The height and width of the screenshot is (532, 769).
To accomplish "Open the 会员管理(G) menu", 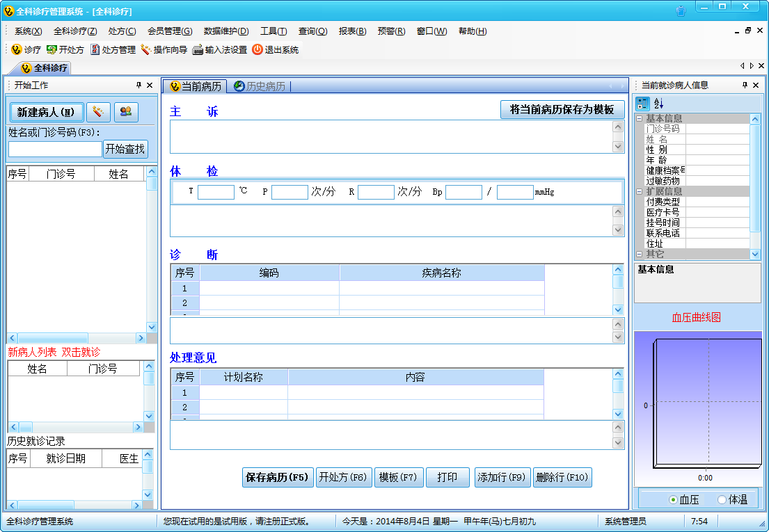I will pos(170,31).
